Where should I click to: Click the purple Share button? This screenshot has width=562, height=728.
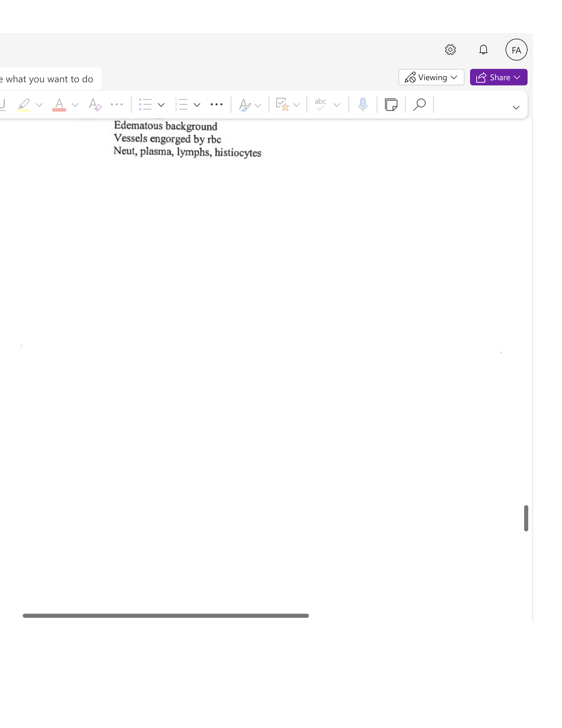[x=499, y=77]
